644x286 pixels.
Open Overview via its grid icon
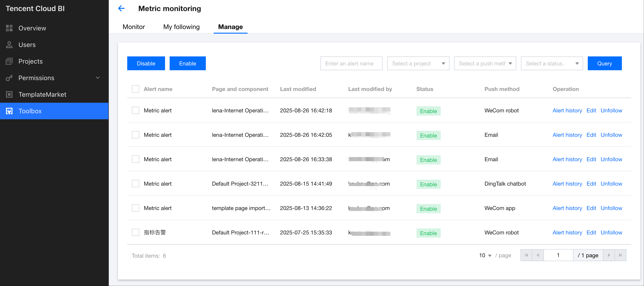pyautogui.click(x=9, y=28)
